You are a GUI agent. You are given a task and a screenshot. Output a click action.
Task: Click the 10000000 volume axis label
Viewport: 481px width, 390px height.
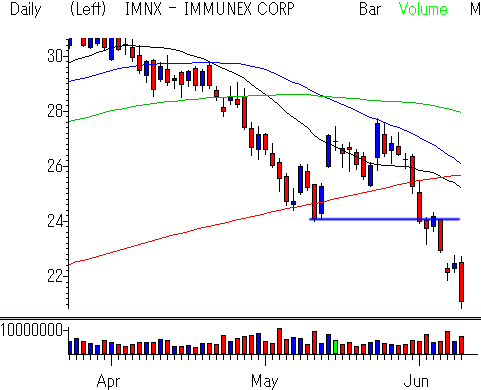tap(31, 330)
